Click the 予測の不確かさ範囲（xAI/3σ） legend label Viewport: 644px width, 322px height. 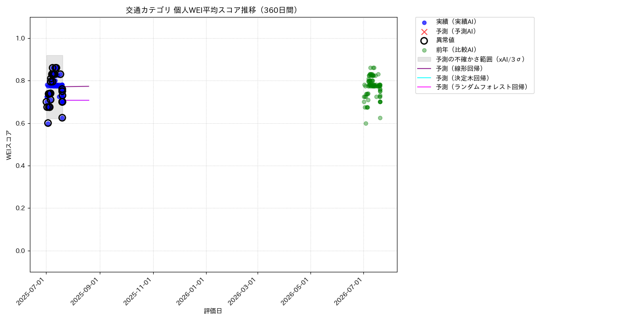(481, 59)
